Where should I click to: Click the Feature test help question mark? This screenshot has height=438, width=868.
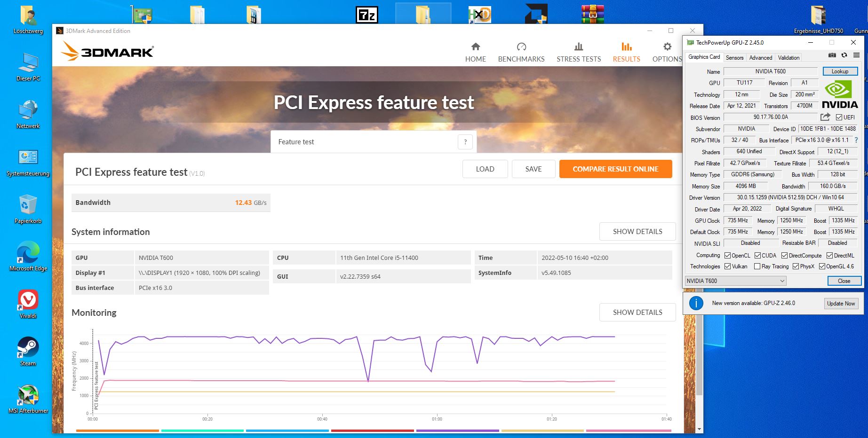[465, 142]
